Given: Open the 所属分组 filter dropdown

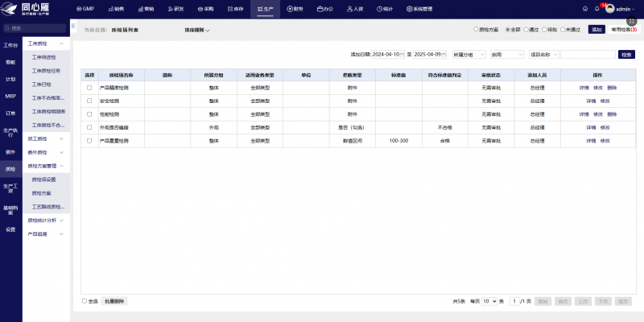Looking at the screenshot, I should point(469,54).
